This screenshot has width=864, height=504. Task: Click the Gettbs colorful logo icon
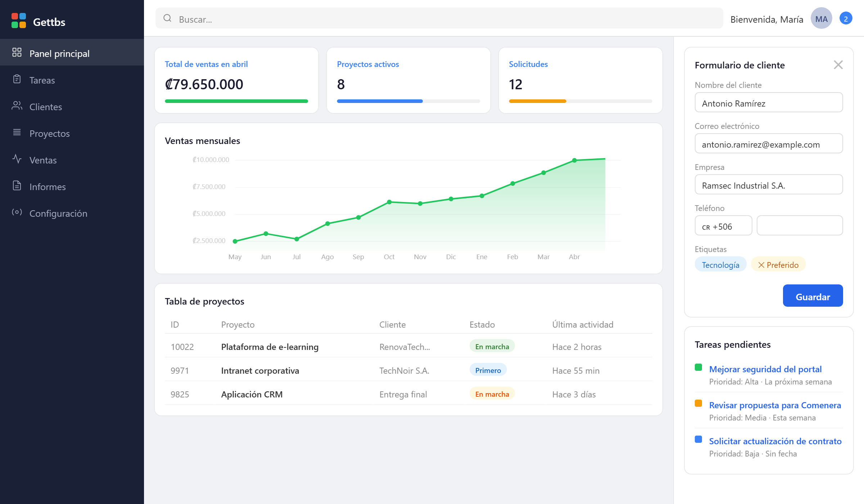point(19,21)
